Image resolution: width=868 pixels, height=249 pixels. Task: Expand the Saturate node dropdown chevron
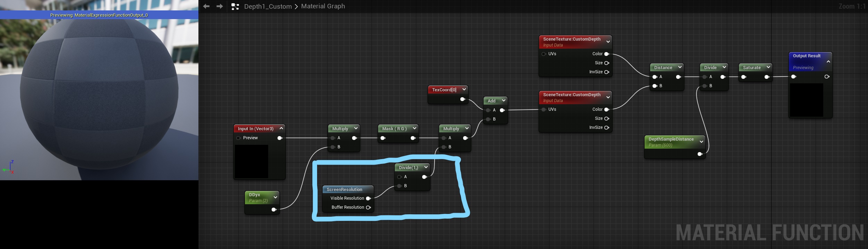768,67
